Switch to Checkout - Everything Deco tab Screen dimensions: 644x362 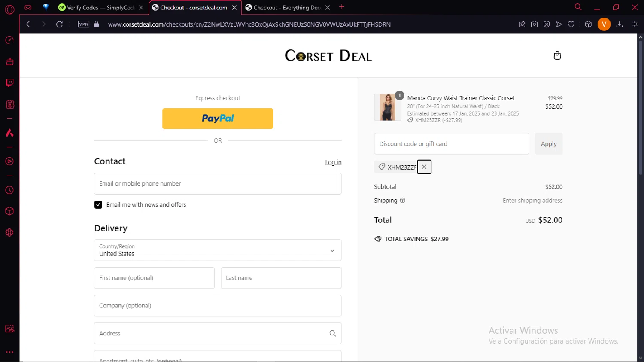[x=287, y=8]
